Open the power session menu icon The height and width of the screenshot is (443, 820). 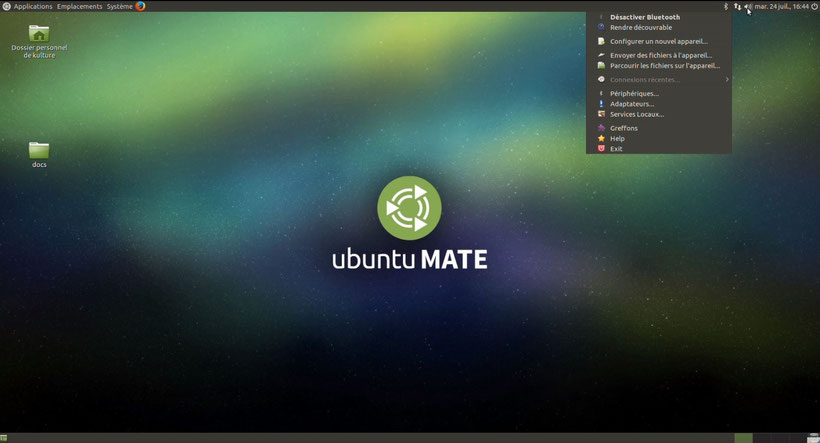[814, 6]
